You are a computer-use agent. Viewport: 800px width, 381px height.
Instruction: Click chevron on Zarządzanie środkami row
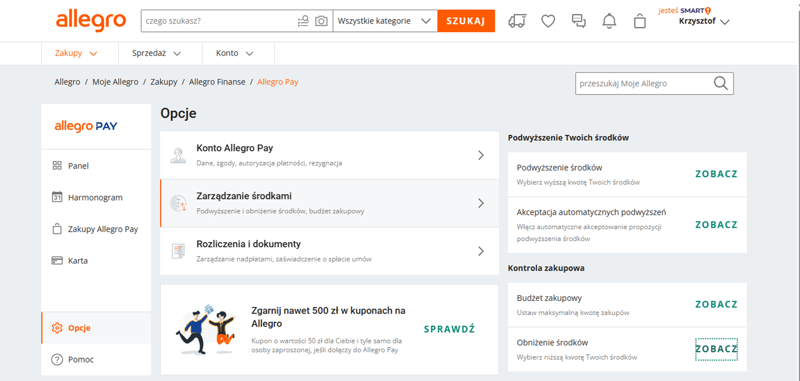pyautogui.click(x=481, y=204)
